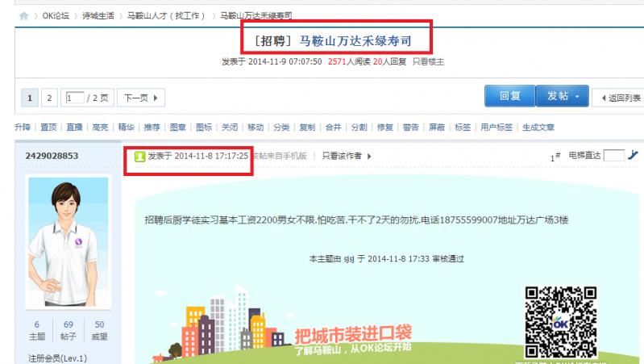
Task: Go to 马鞍山人才（找工作） breadcrumb
Action: 166,16
